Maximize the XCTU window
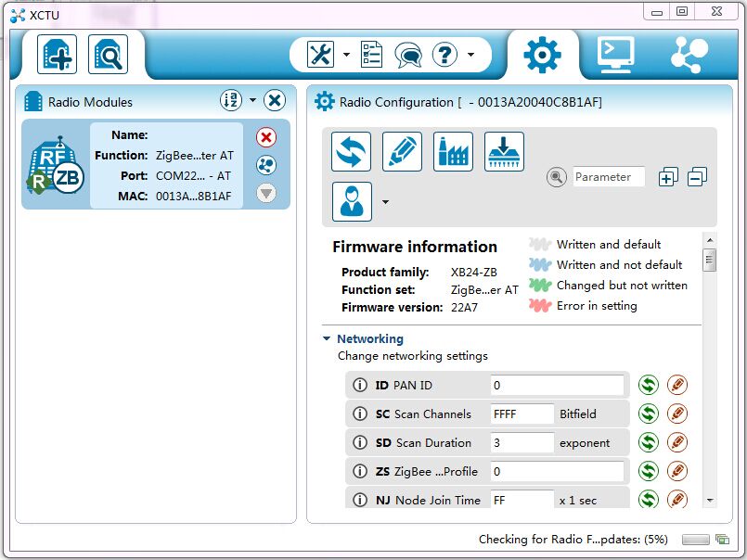Viewport: 747px width, 560px height. coord(682,12)
